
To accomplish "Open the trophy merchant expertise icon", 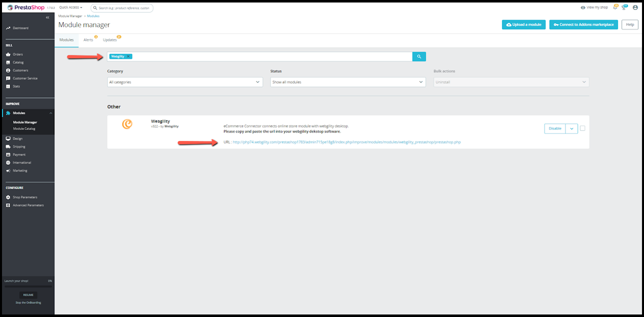I will coord(624,7).
